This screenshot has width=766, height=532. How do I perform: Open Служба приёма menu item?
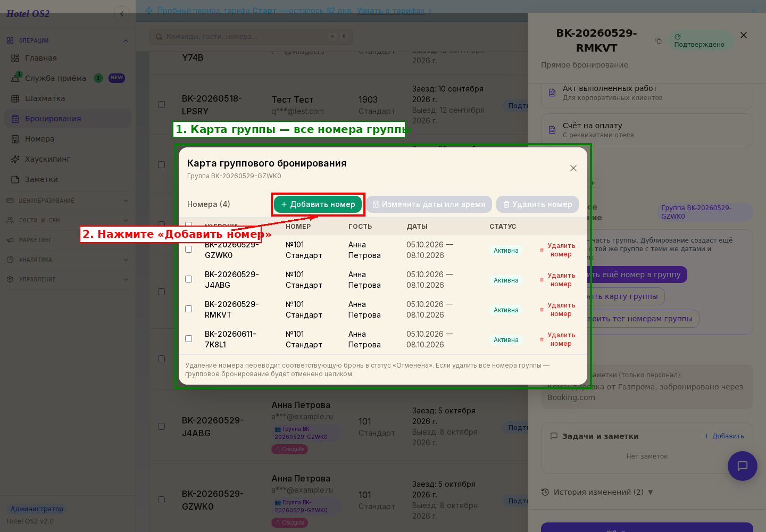pyautogui.click(x=55, y=78)
